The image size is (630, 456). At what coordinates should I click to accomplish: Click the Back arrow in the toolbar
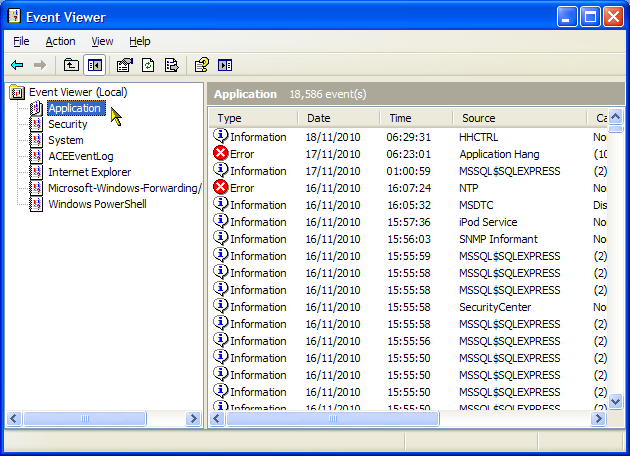coord(17,65)
